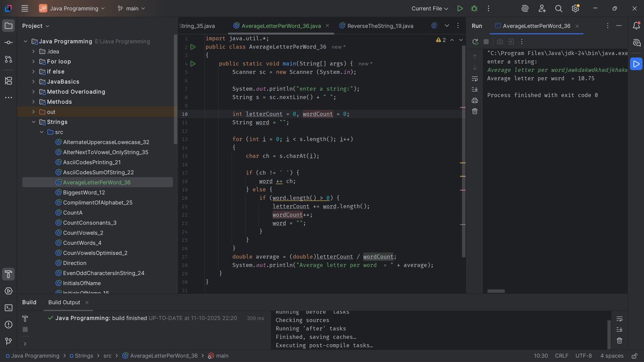Collapse the Strings folder
This screenshot has width=644, height=362.
click(x=33, y=122)
